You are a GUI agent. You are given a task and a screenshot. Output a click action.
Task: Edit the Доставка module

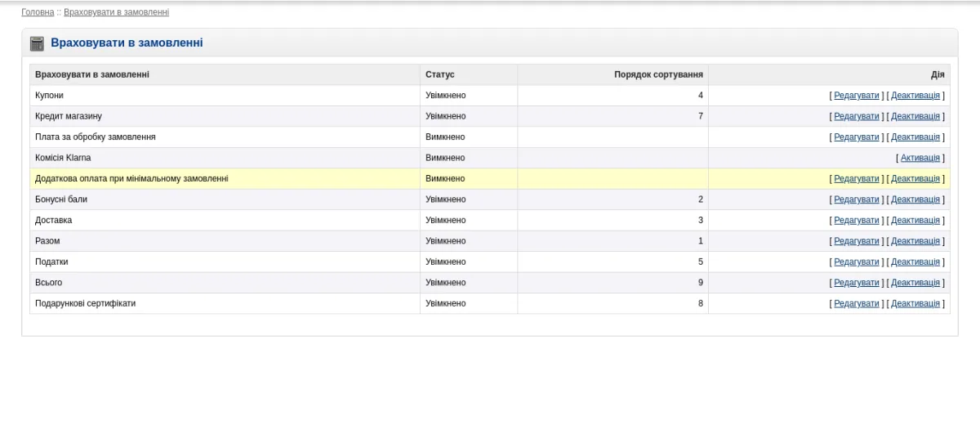(x=857, y=220)
